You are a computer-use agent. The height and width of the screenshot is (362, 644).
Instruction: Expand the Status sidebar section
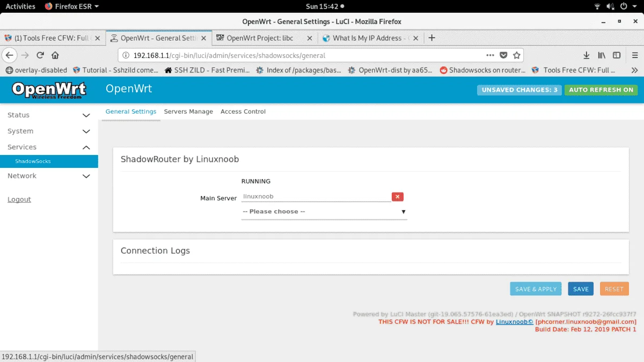[x=49, y=115]
